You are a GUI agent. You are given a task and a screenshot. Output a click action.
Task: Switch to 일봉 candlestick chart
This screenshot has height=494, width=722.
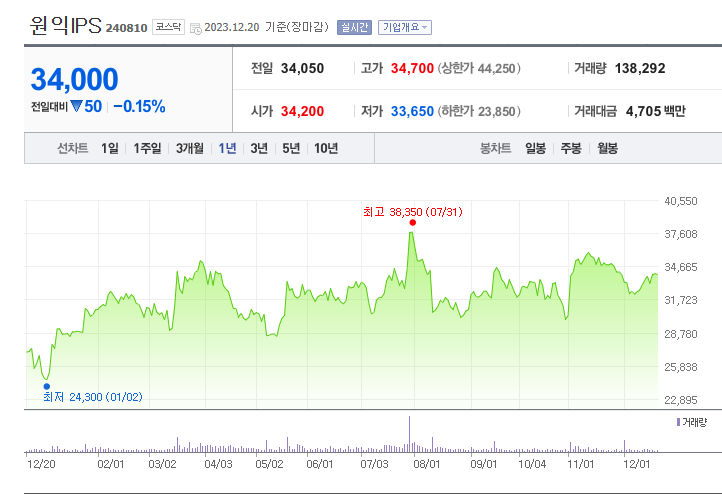coord(536,148)
